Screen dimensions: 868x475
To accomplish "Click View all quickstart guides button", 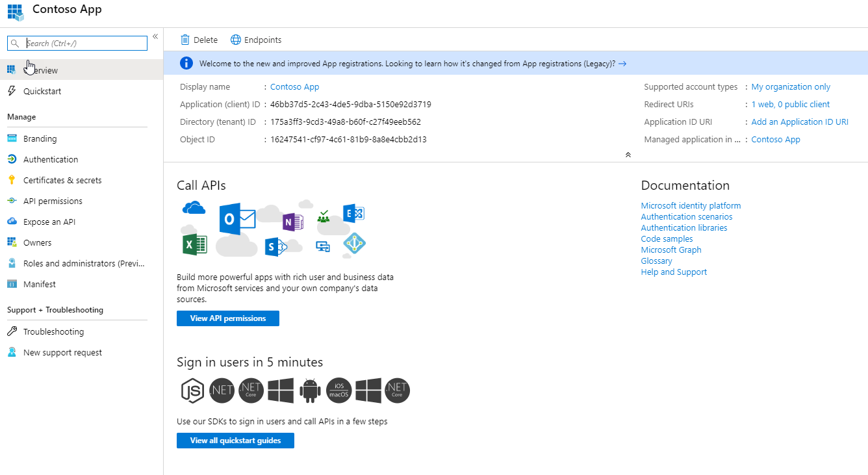I will 235,441.
